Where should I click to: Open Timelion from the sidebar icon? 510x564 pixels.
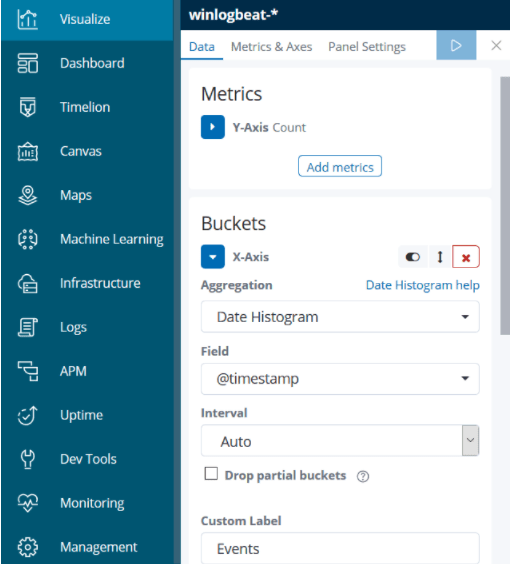click(x=28, y=107)
